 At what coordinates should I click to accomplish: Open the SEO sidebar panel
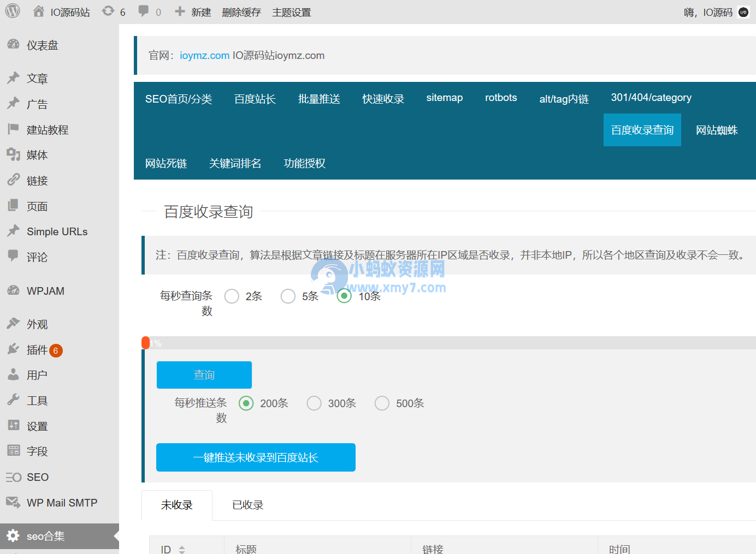pos(37,477)
